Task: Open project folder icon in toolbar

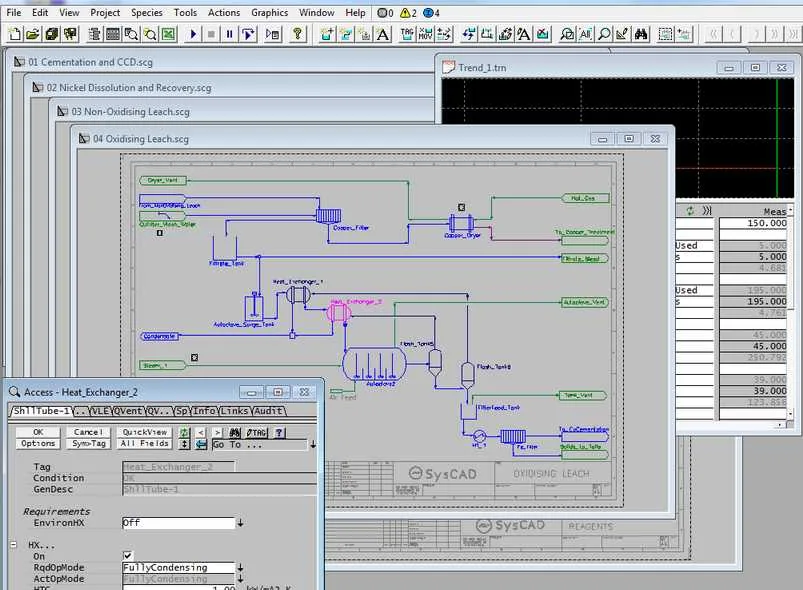Action: tap(33, 34)
